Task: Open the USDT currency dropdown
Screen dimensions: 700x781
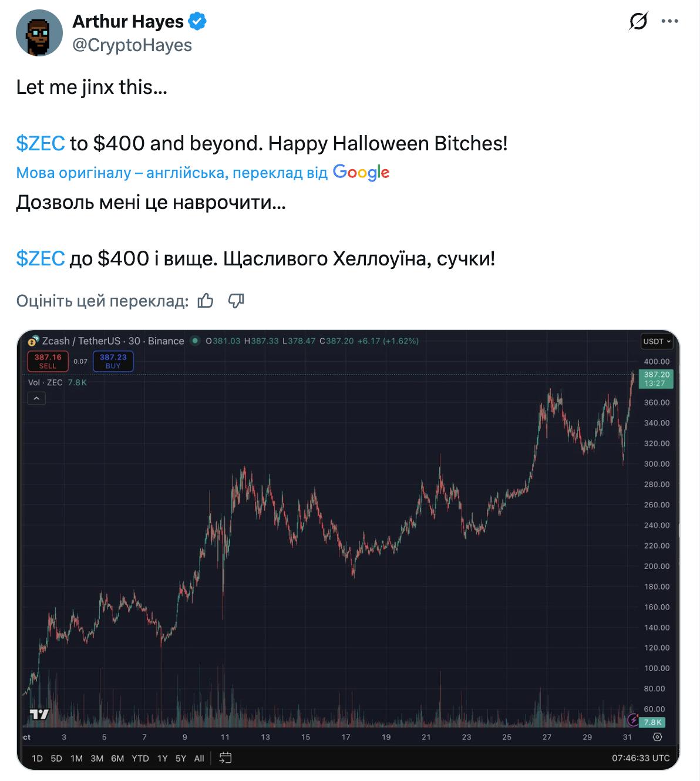Action: click(657, 341)
